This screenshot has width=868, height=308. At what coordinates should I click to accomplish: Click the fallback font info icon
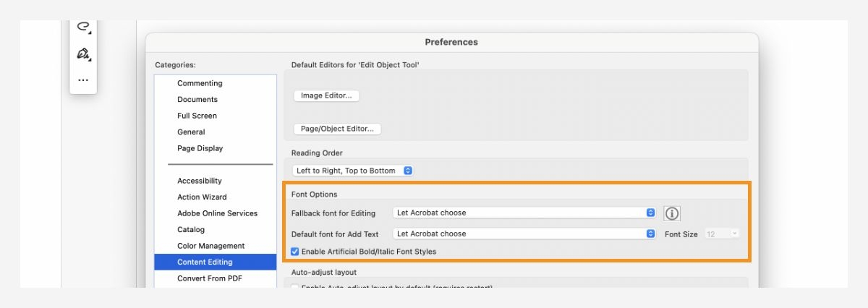point(673,213)
